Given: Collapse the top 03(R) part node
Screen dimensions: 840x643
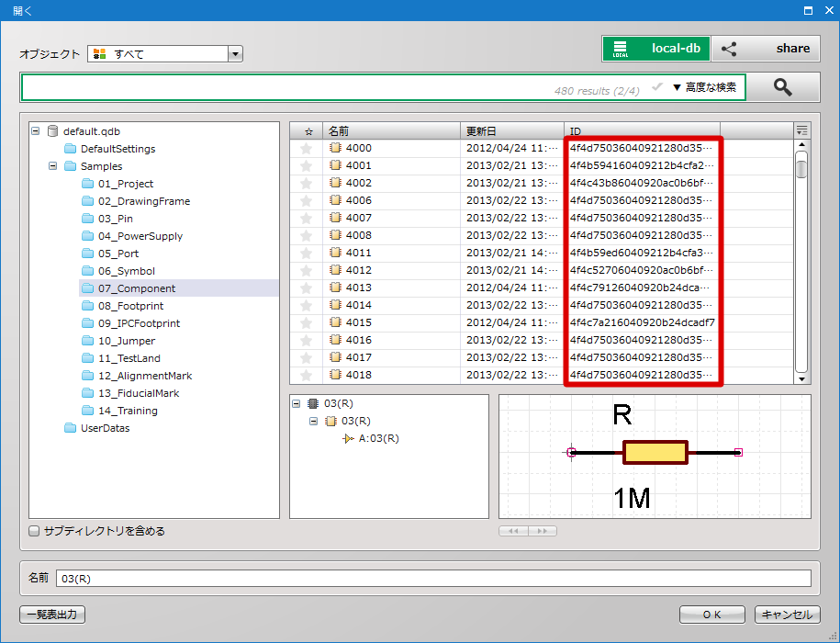Looking at the screenshot, I should (297, 403).
